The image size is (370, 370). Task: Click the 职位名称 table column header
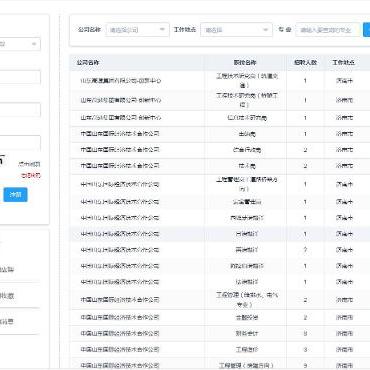(x=245, y=62)
